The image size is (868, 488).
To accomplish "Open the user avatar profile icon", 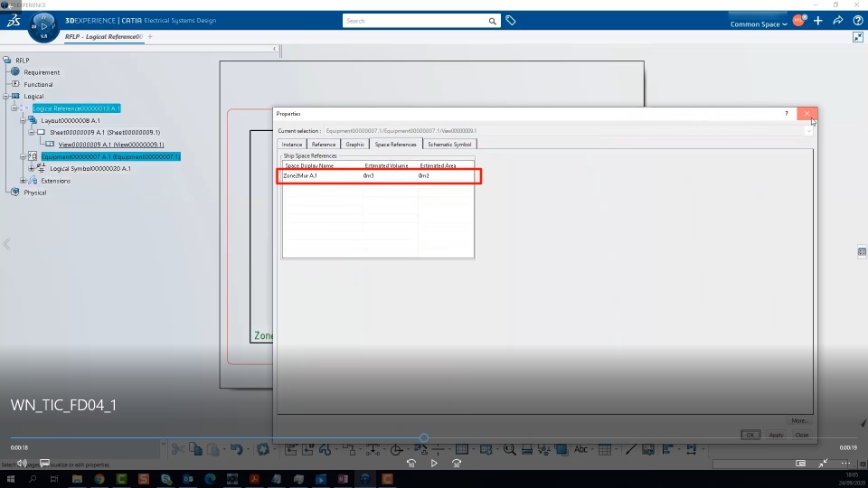I will point(798,21).
